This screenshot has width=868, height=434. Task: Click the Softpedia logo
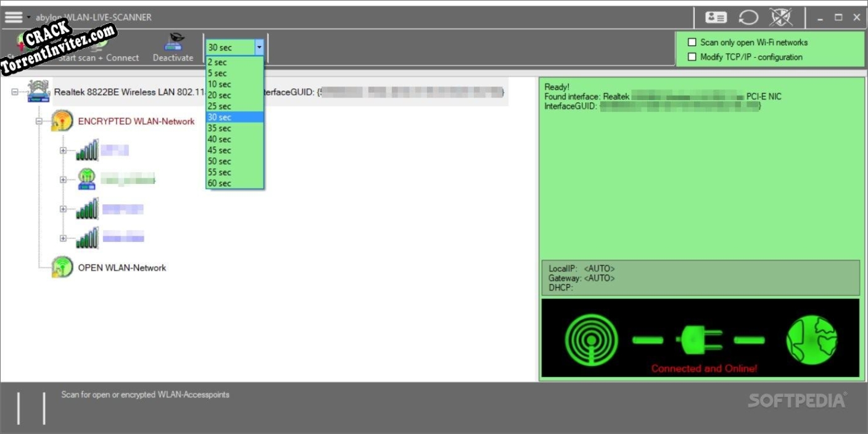(x=797, y=401)
